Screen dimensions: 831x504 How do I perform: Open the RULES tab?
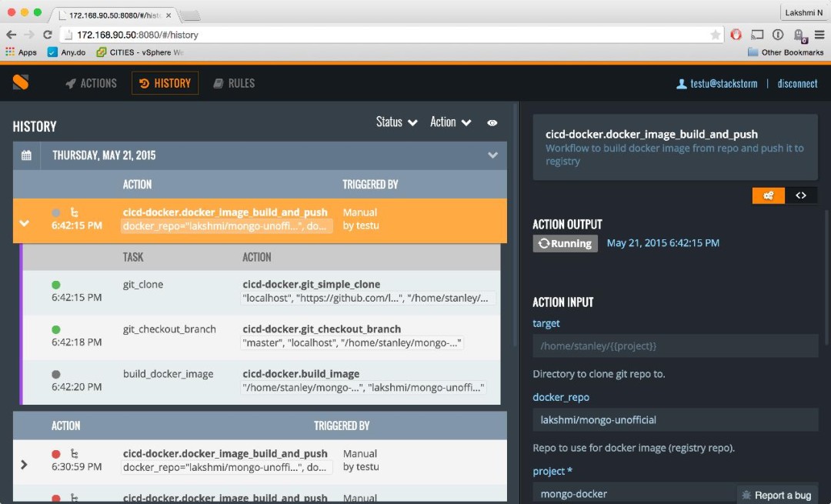pos(234,83)
